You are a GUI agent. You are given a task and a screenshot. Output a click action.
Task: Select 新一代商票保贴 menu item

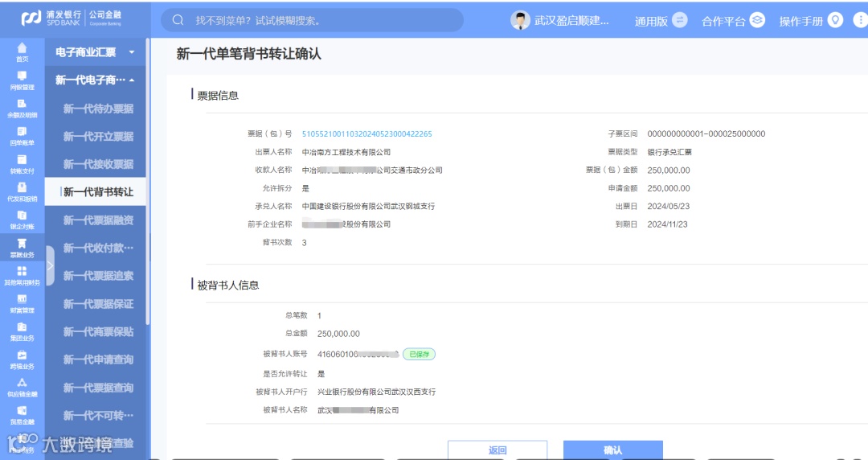pos(98,331)
